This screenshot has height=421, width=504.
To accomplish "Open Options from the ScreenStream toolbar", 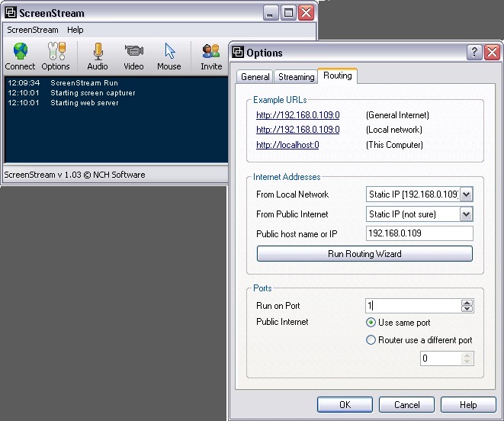I will (x=56, y=56).
